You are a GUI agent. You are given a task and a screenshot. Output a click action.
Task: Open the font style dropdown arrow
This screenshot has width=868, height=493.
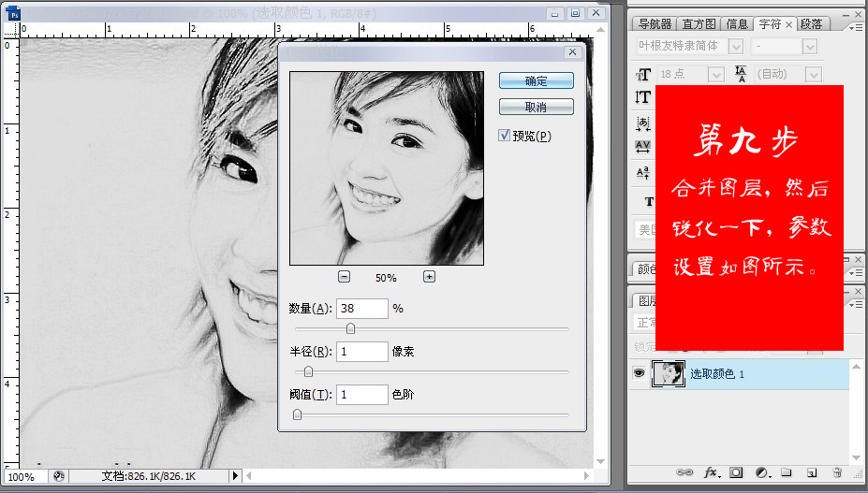[x=810, y=47]
